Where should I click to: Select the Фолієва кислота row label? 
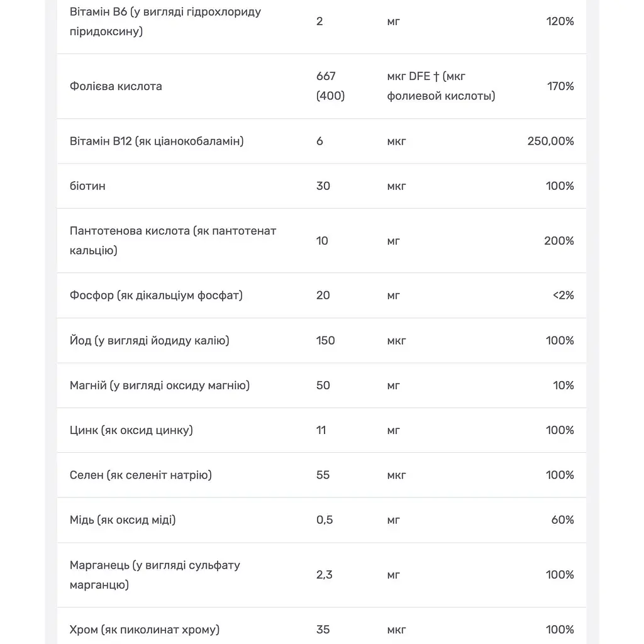pyautogui.click(x=116, y=86)
